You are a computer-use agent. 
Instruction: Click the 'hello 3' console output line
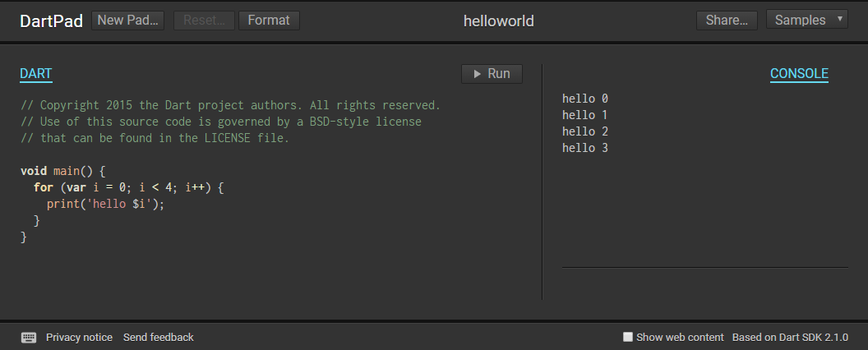(585, 148)
